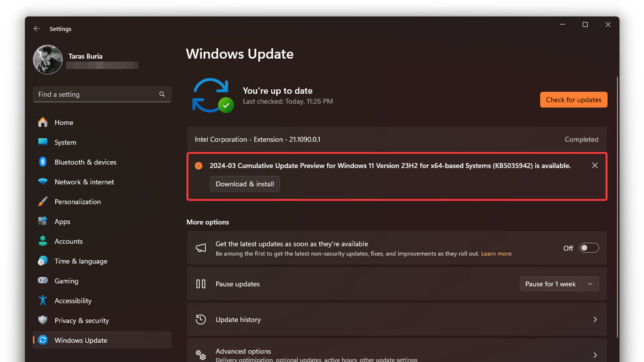
Task: Dismiss the cumulative update preview notification
Action: [594, 166]
